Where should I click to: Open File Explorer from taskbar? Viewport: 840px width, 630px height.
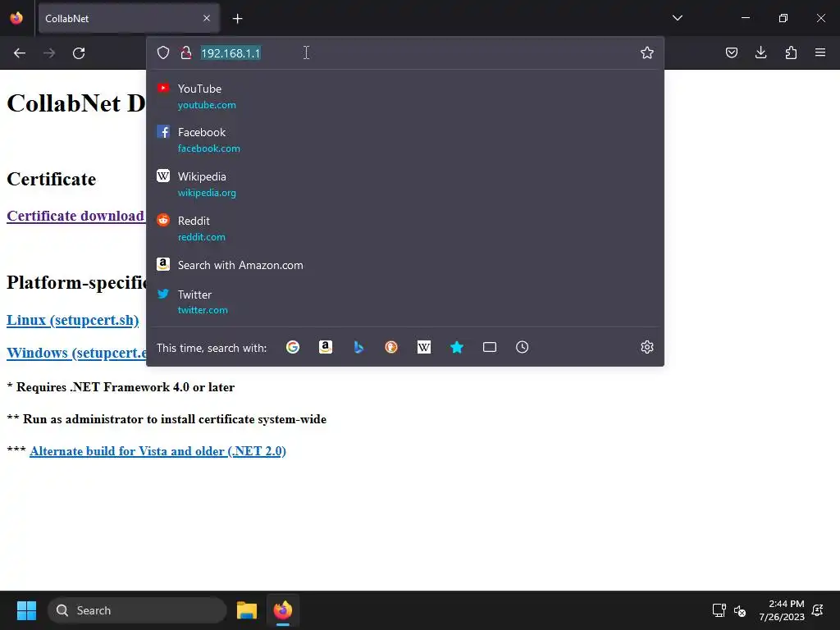pyautogui.click(x=247, y=610)
